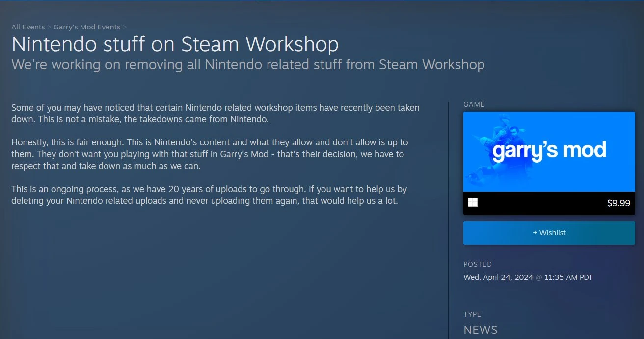The image size is (644, 339).
Task: Click the $9.99 price label
Action: (619, 202)
